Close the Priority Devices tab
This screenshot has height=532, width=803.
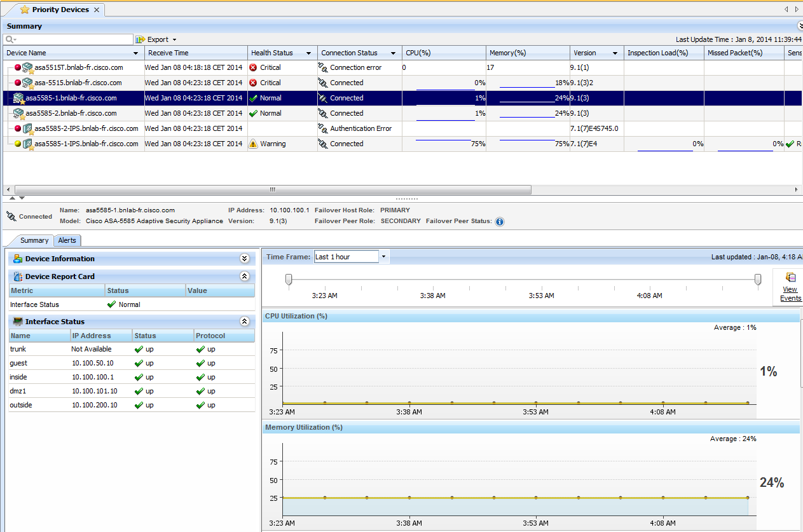tap(97, 10)
